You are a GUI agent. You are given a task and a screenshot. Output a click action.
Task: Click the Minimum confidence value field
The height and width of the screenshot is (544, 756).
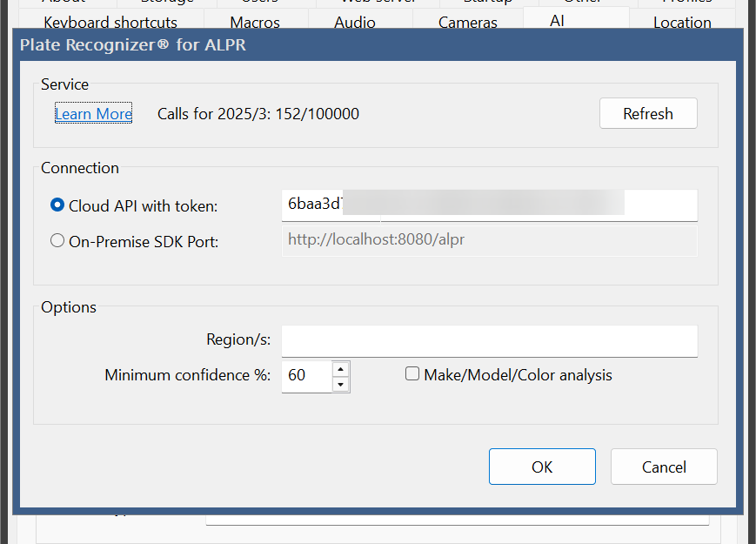point(306,376)
